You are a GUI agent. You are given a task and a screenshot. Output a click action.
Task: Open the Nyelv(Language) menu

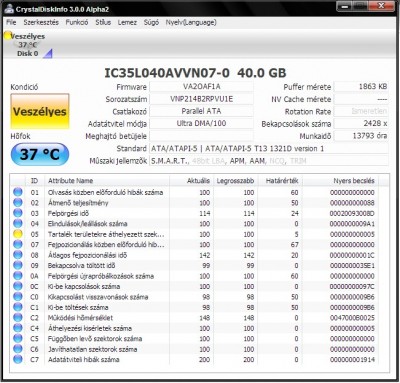click(x=191, y=22)
